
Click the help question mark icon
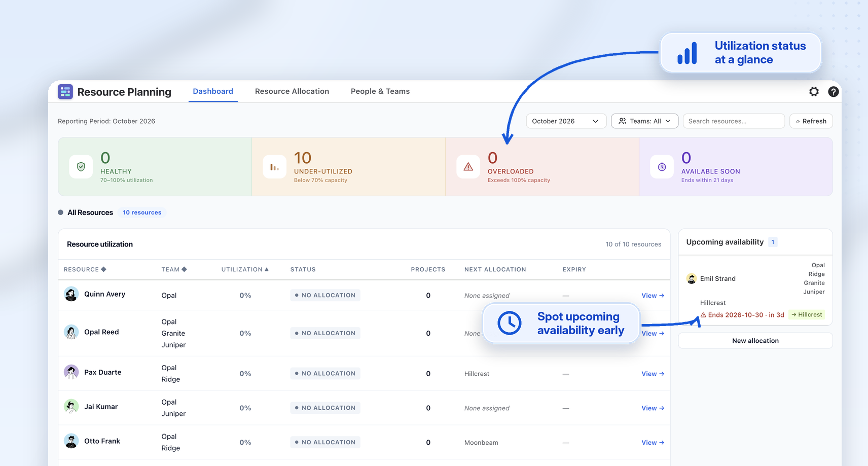(833, 92)
